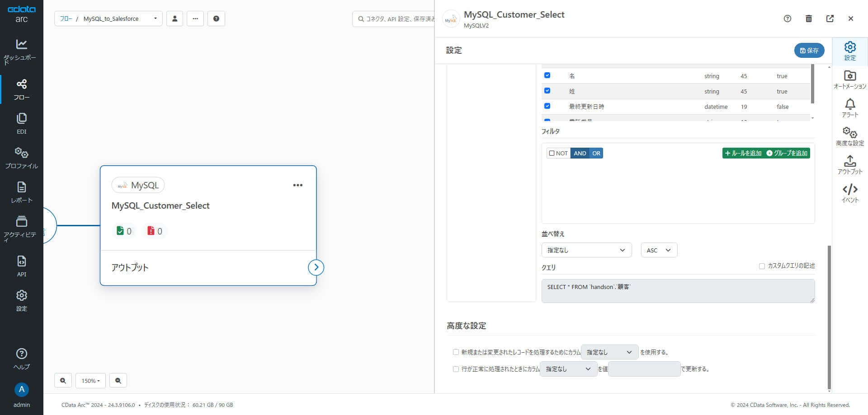The width and height of the screenshot is (868, 415).
Task: Open help for MySQL_Customer_Select panel
Action: (788, 19)
